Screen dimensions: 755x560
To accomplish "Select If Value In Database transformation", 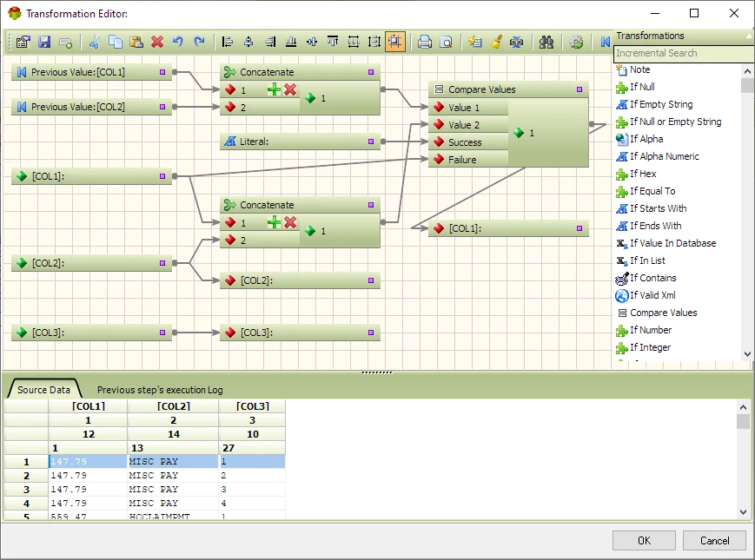I will 672,243.
